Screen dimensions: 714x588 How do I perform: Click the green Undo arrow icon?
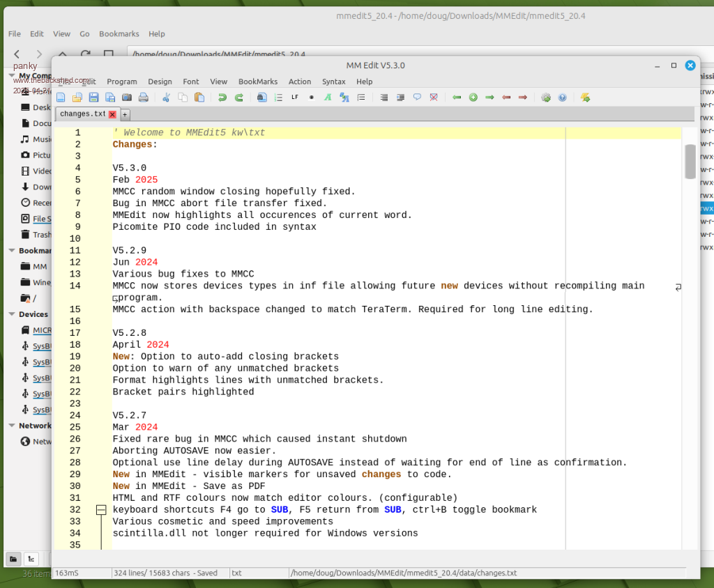pyautogui.click(x=222, y=98)
